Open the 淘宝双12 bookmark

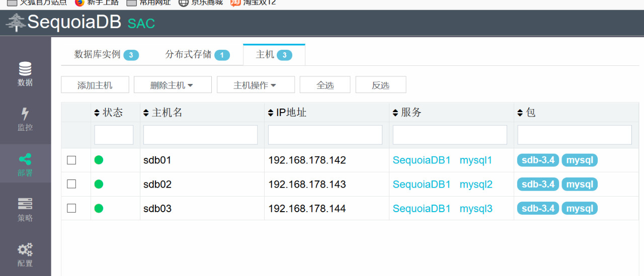[253, 3]
